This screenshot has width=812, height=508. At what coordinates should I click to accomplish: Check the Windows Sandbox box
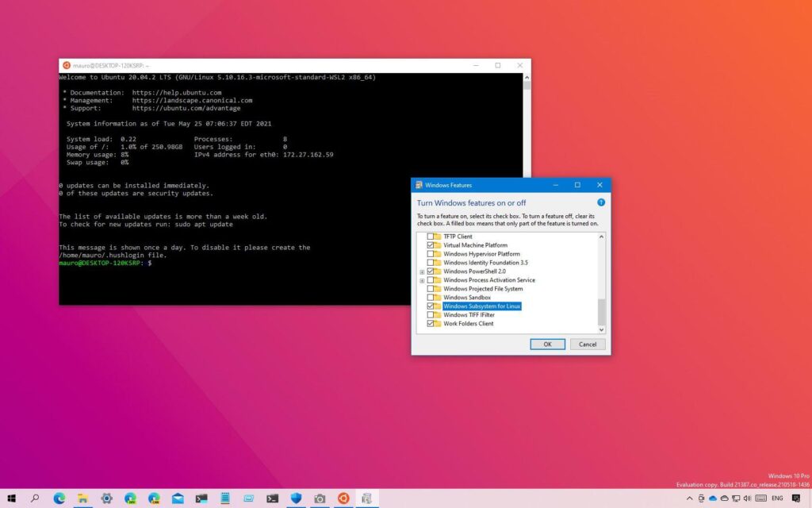pyautogui.click(x=431, y=298)
